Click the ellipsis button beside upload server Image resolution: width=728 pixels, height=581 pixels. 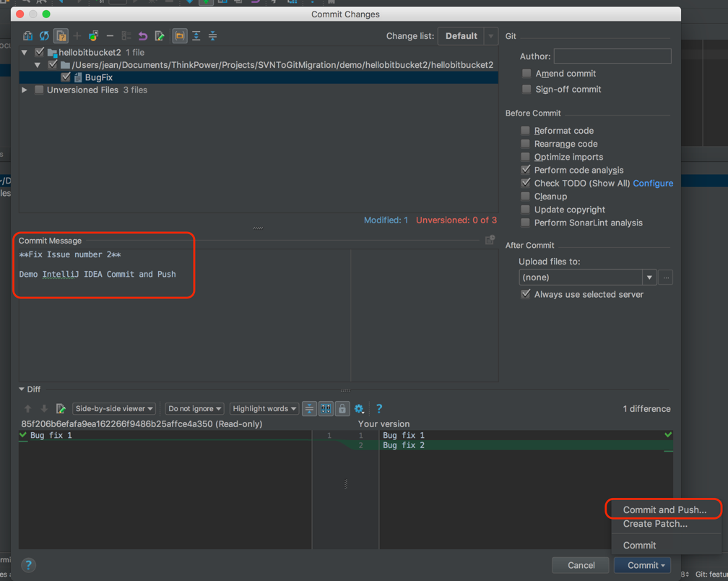[665, 277]
